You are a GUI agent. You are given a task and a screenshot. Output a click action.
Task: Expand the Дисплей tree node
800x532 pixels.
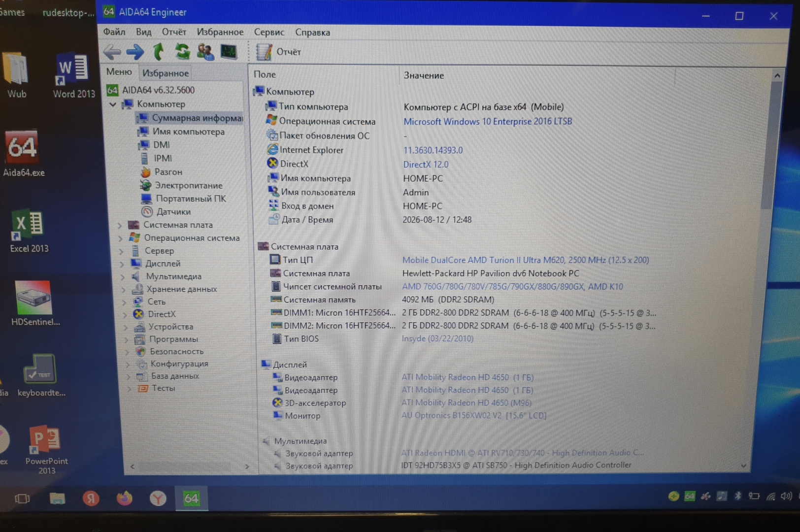tap(122, 264)
